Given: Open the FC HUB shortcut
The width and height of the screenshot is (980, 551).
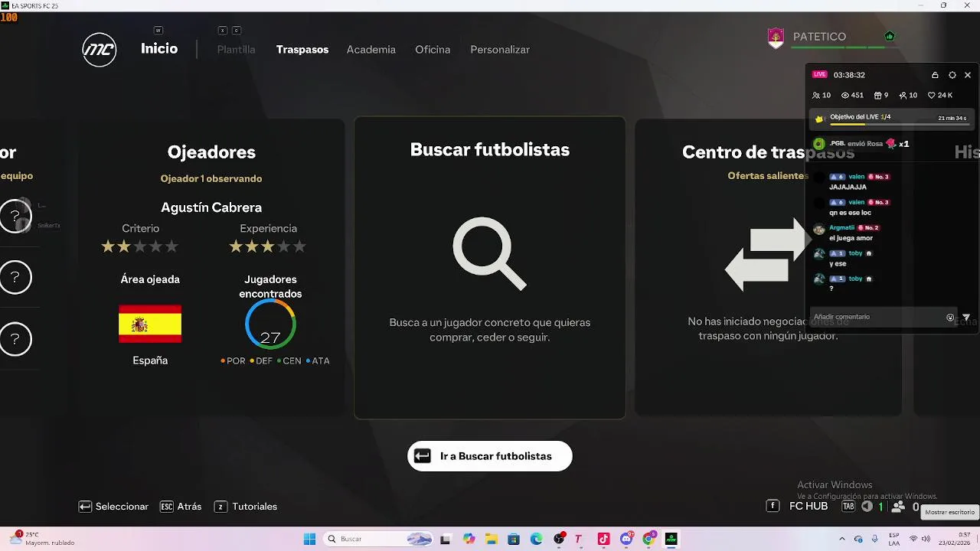Looking at the screenshot, I should (798, 507).
